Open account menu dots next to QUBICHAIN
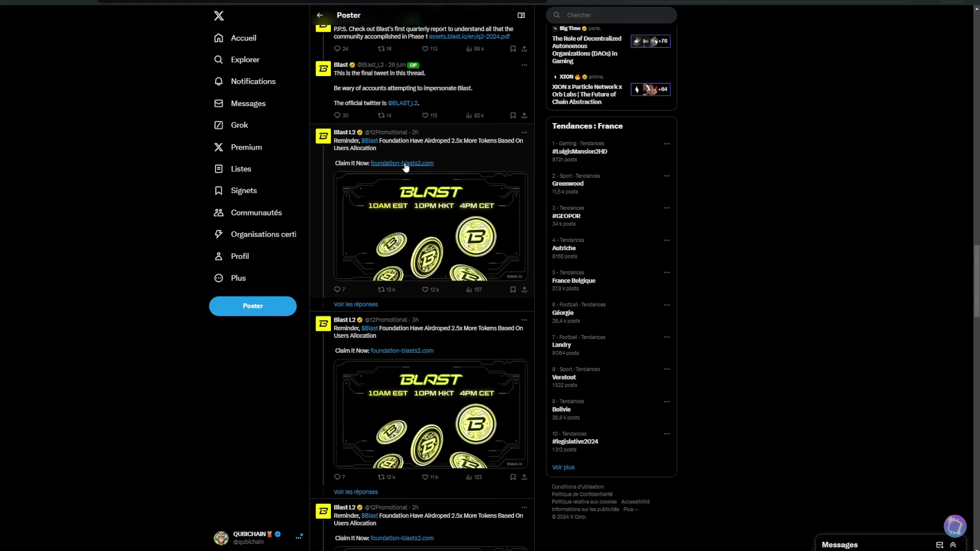 (298, 537)
